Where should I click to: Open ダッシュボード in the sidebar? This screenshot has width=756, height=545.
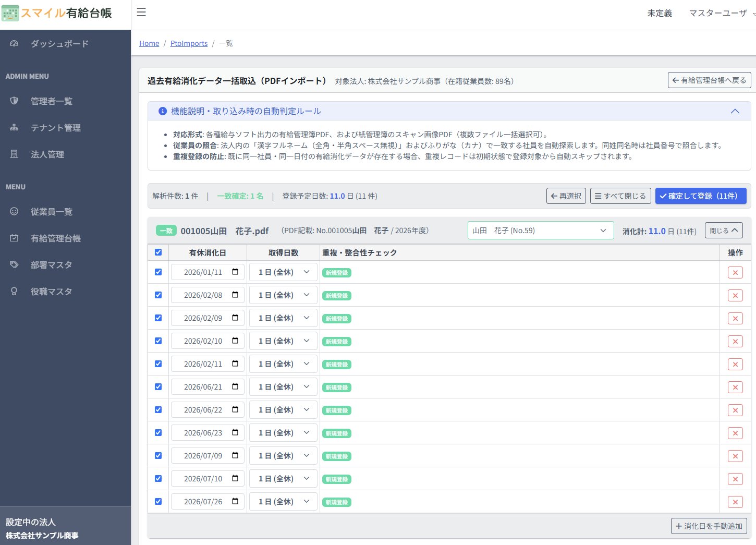click(x=65, y=44)
